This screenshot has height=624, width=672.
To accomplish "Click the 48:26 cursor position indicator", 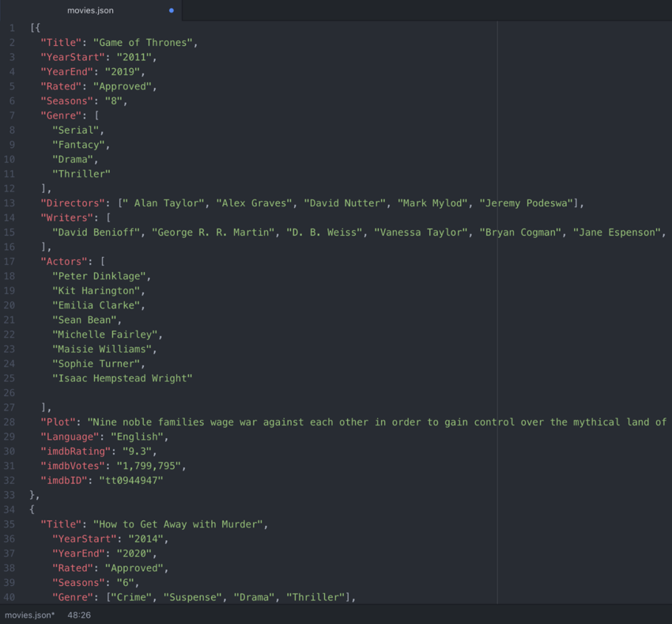I will click(x=79, y=615).
